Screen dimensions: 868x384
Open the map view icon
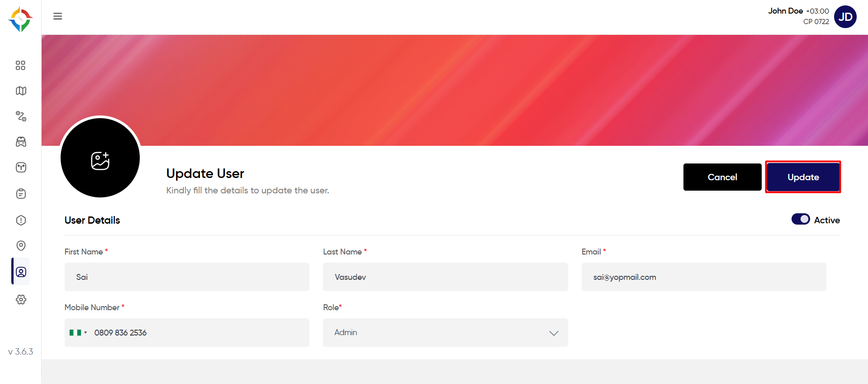point(21,91)
